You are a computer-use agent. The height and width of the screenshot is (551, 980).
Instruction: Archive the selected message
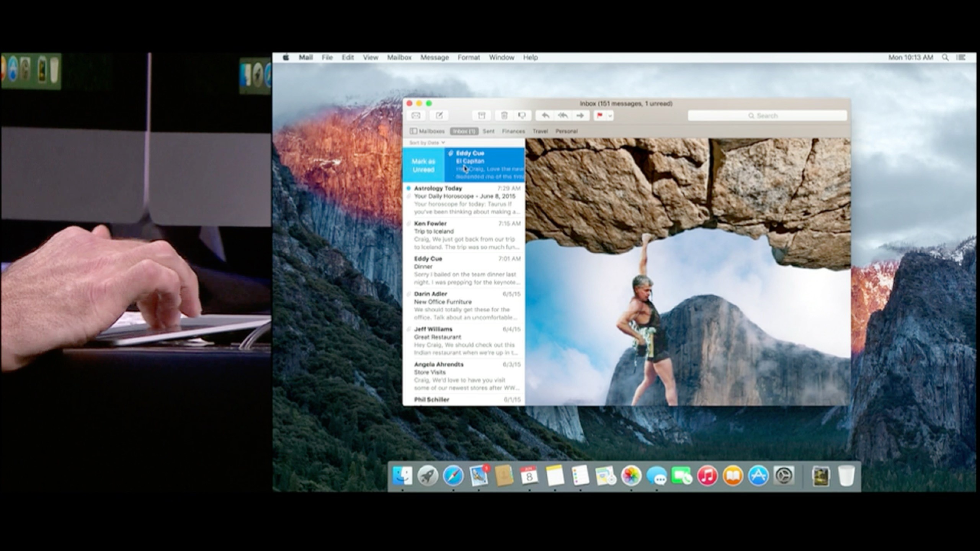tap(481, 116)
